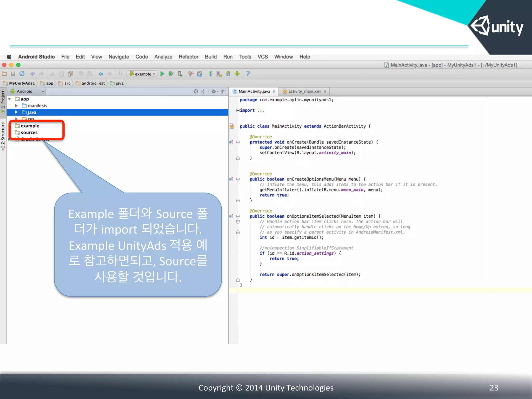Click the Synchronize refresh icon
This screenshot has width=532, height=399.
point(22,74)
